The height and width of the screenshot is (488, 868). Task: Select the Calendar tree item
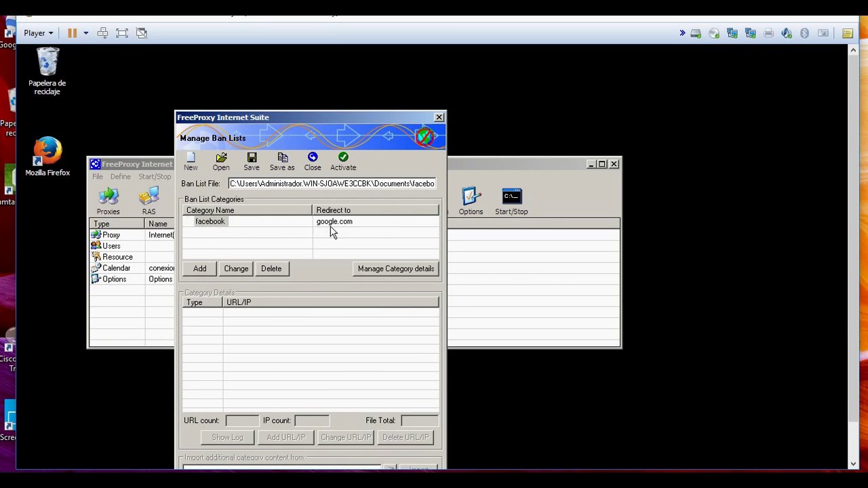(x=116, y=268)
